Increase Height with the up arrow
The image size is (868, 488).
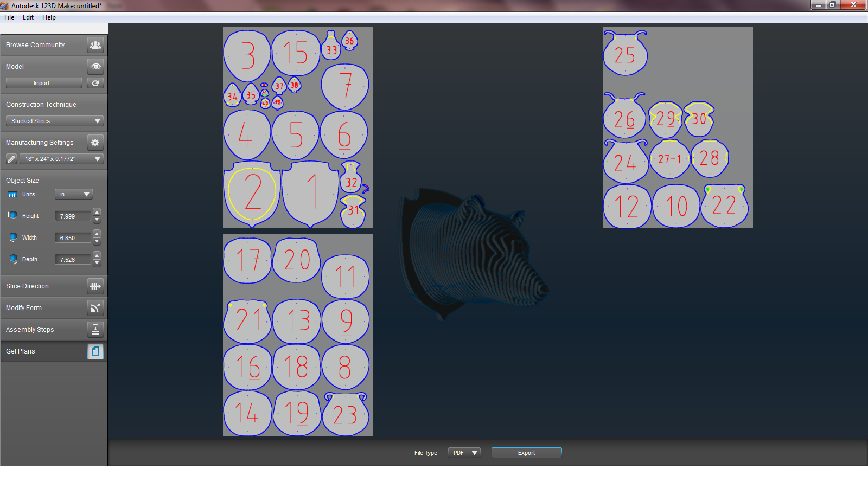pyautogui.click(x=97, y=212)
